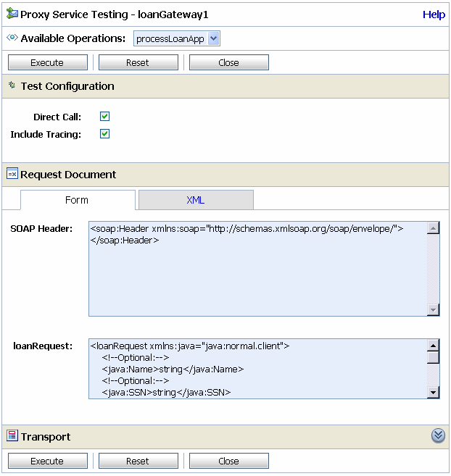Toggle the Direct Call checkbox
This screenshot has width=451, height=476.
coord(105,116)
